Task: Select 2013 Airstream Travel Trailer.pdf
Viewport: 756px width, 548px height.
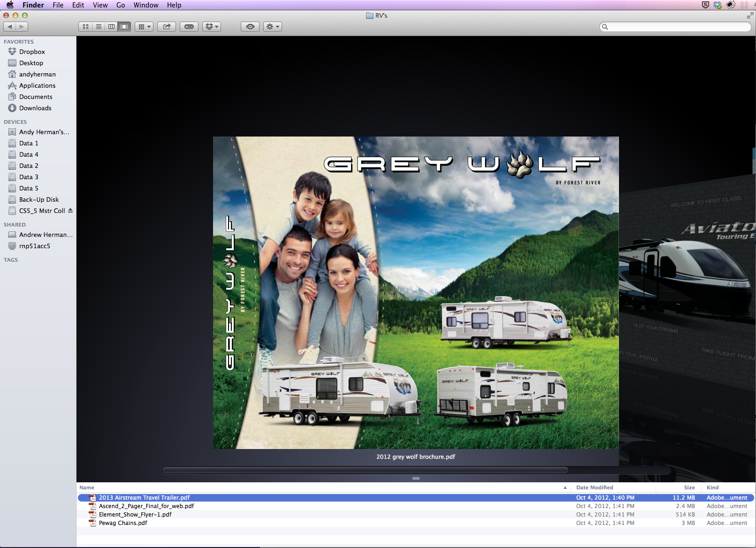Action: pos(416,498)
